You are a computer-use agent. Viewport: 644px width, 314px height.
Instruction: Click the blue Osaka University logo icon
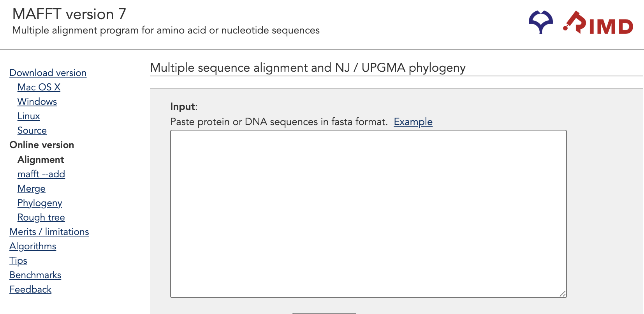[540, 22]
